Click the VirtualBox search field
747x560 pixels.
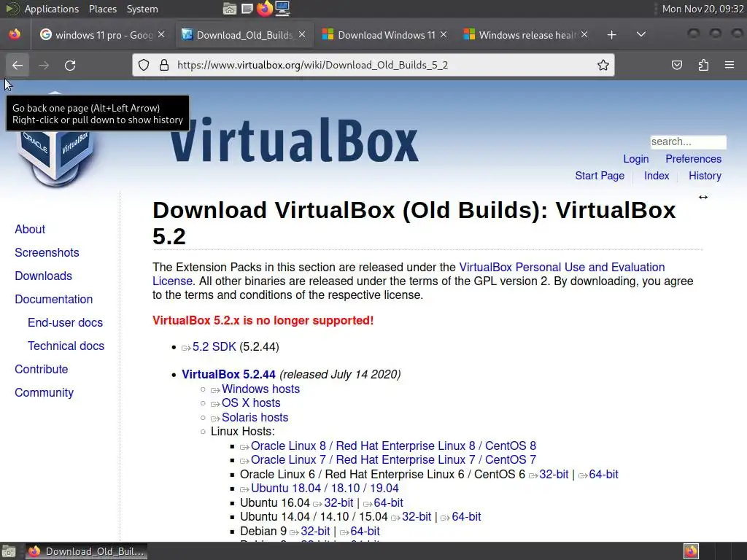click(689, 142)
